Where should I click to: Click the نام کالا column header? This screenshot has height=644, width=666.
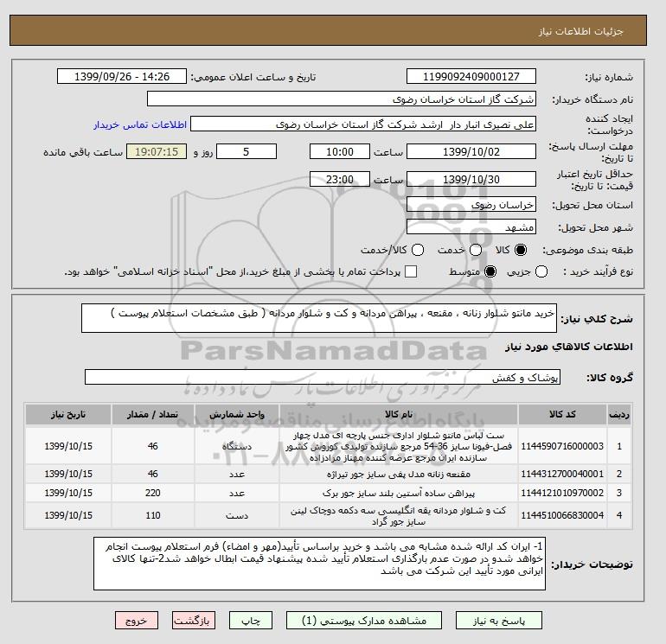399,414
